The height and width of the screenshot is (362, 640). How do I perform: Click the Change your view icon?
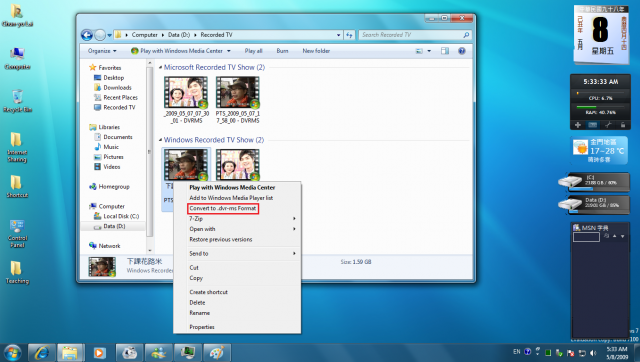click(x=419, y=51)
